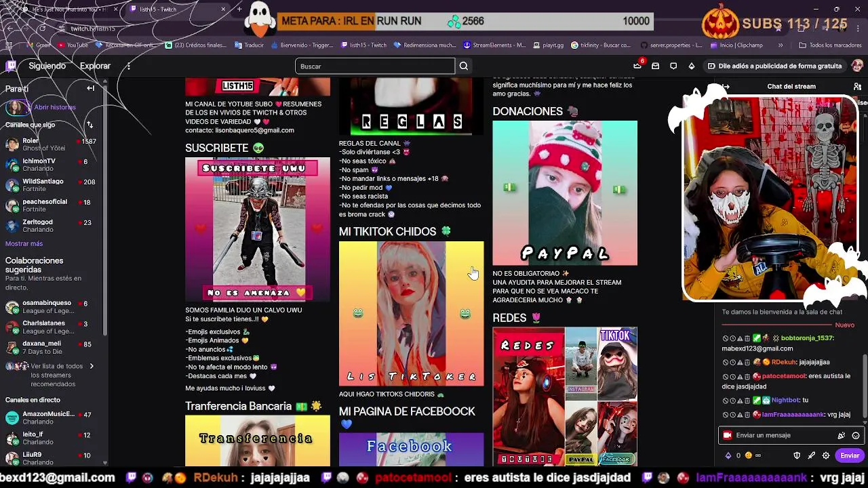Show more hidden bookmarks chevron
The image size is (868, 488).
pos(781,45)
